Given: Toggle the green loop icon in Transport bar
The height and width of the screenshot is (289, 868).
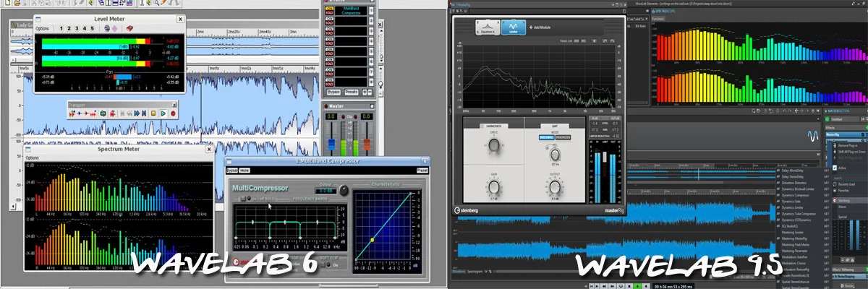Looking at the screenshot, I should coord(103,113).
